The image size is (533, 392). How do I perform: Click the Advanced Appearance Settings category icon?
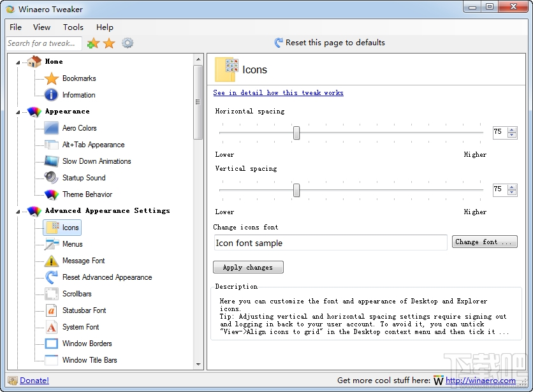[34, 211]
